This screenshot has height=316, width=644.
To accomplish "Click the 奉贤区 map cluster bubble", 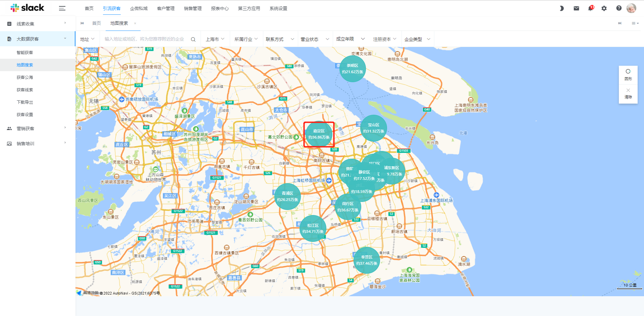I will click(367, 260).
